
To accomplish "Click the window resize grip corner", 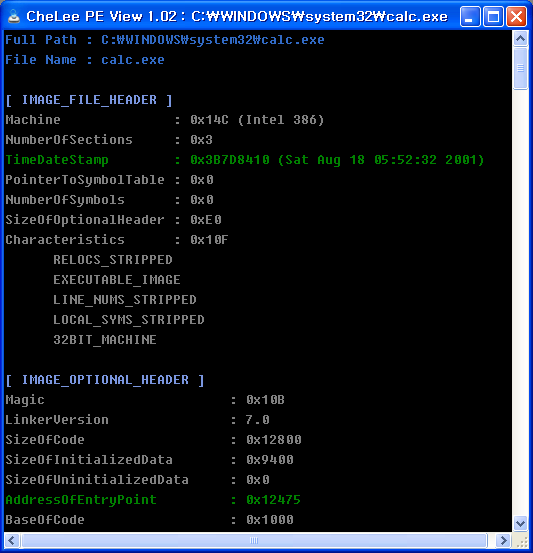I will 521,541.
